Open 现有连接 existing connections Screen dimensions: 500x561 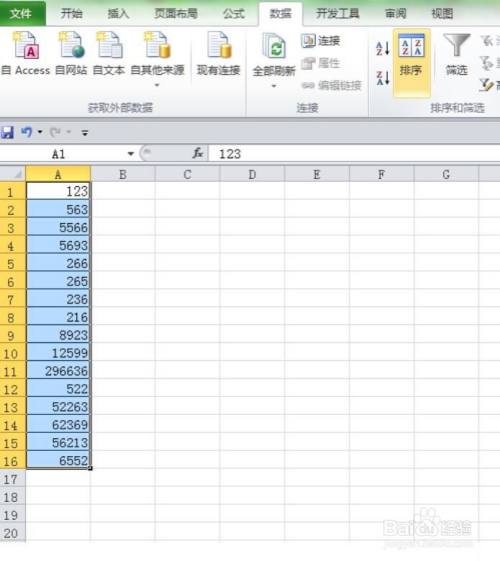coord(219,54)
